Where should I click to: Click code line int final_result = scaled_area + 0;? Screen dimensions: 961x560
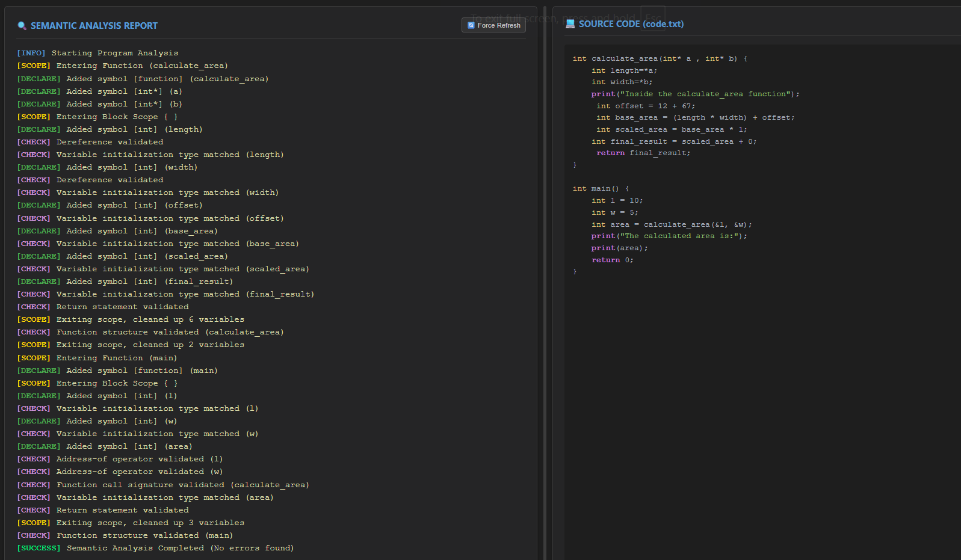point(674,141)
